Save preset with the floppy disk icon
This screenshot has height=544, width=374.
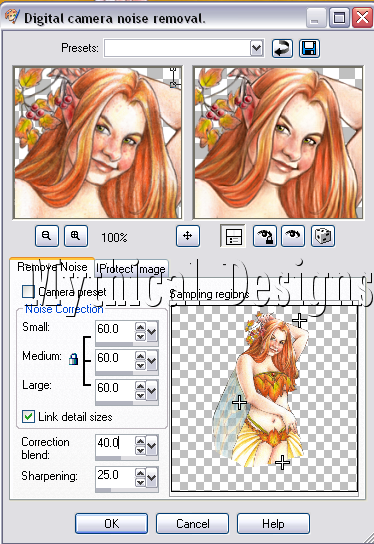pos(309,48)
